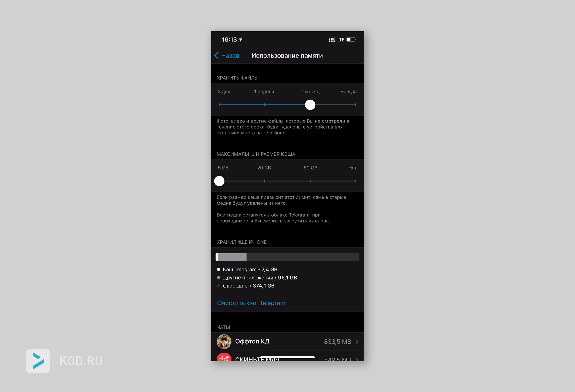Click the location/navigation arrow icon

point(242,40)
